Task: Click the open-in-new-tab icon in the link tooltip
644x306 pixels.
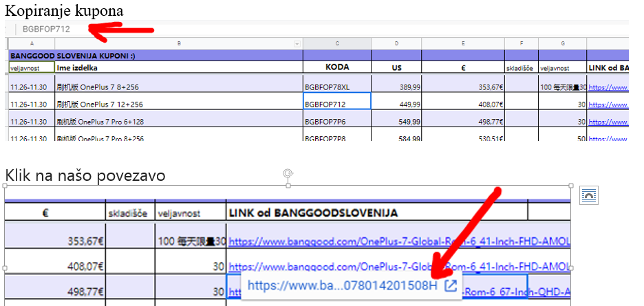Action: 451,285
